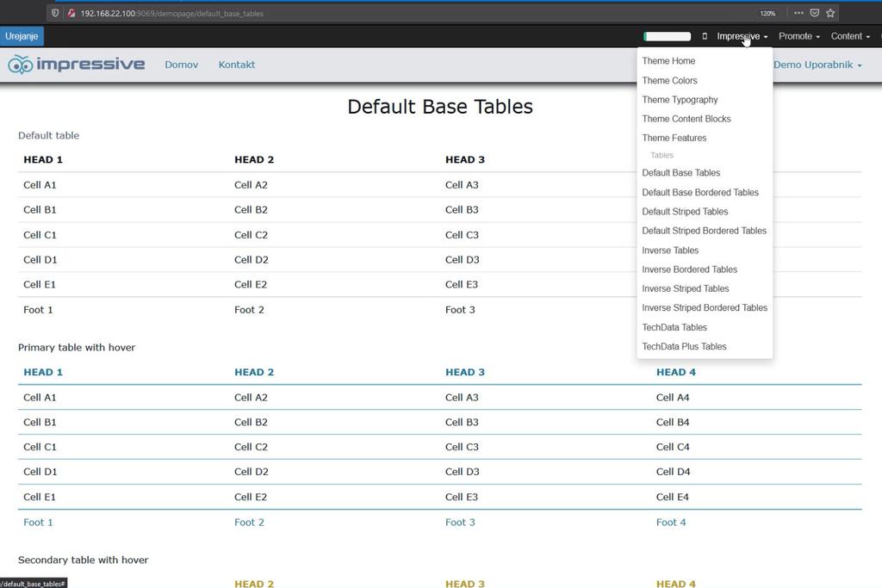Select TechData Tables menu entry
This screenshot has width=882, height=588.
pos(674,327)
